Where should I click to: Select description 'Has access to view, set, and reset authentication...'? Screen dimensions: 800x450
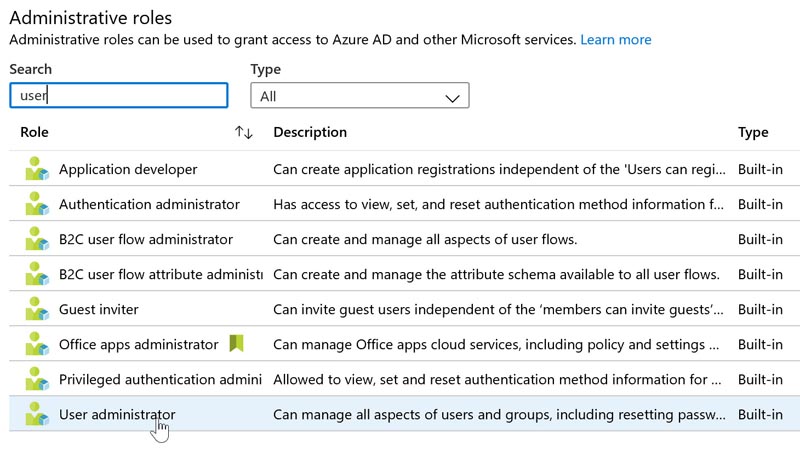[x=498, y=205]
